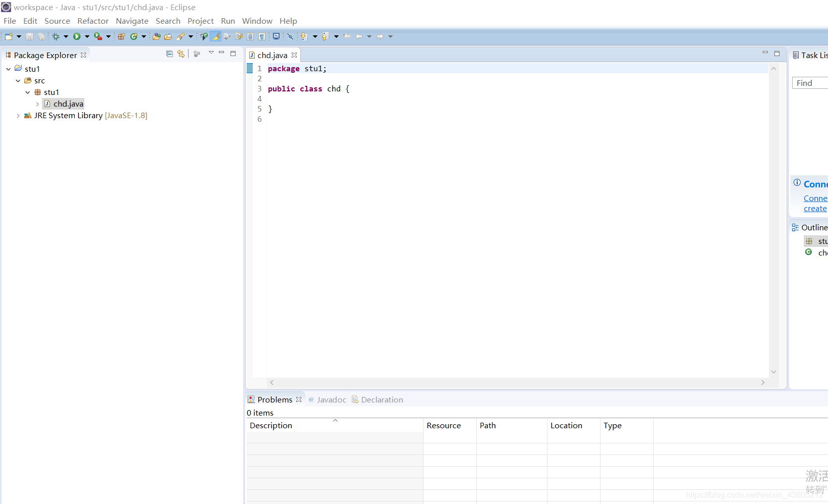Viewport: 828px width, 504px height.
Task: Open the Navigate menu
Action: (x=132, y=21)
